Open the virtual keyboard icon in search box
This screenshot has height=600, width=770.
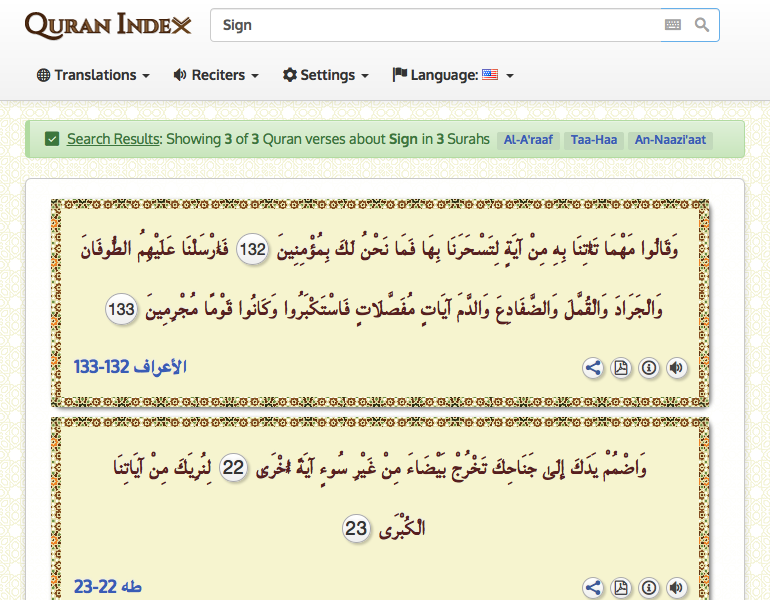pos(673,25)
